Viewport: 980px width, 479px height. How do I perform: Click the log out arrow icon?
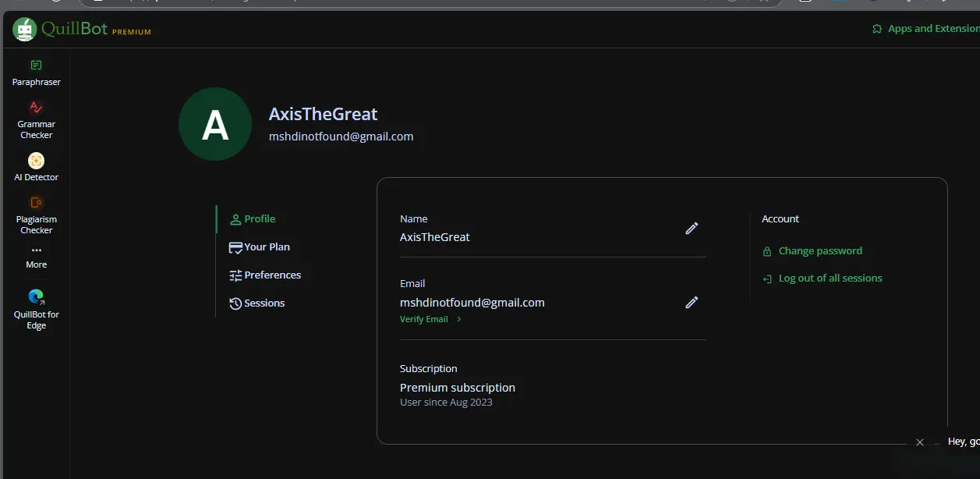click(x=767, y=279)
